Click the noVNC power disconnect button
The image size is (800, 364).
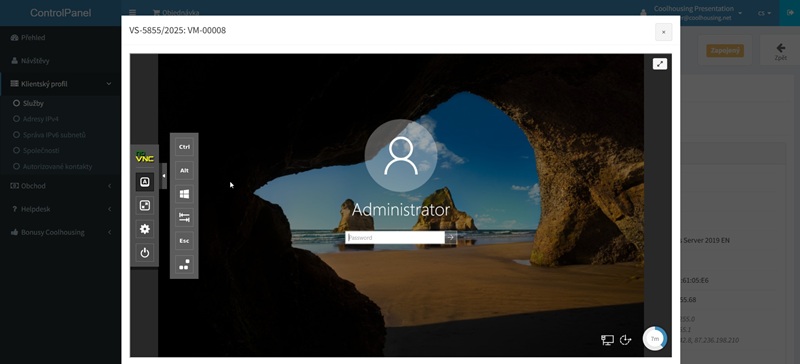(x=145, y=253)
